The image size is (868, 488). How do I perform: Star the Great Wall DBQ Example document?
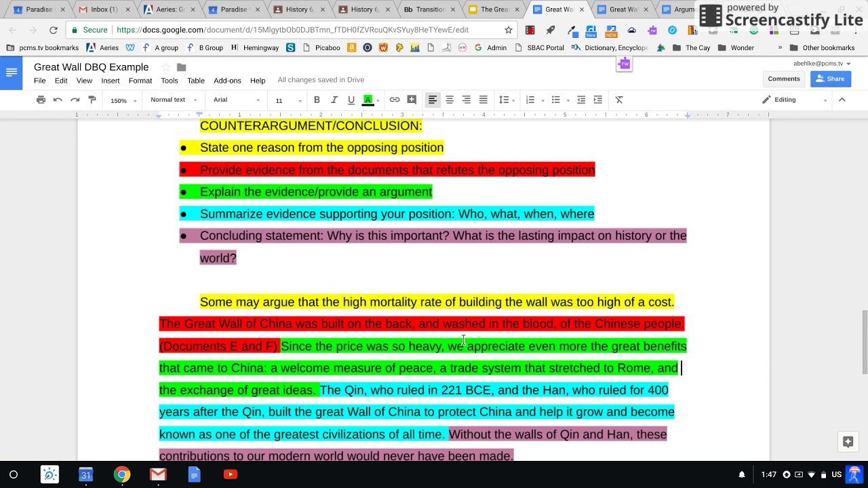(165, 67)
